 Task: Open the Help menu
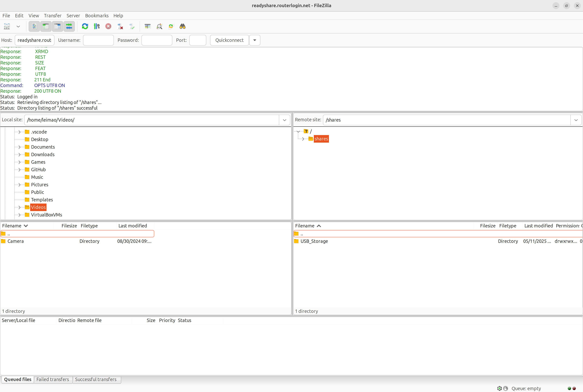click(x=118, y=16)
